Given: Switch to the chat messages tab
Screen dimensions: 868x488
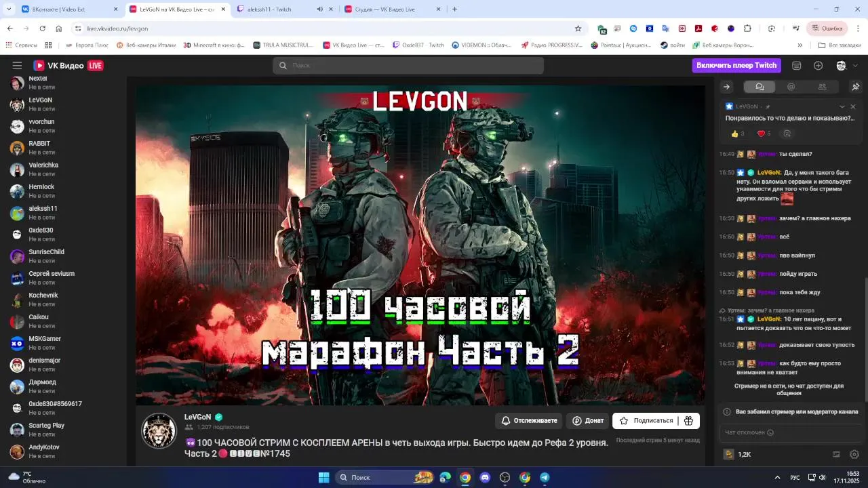Looking at the screenshot, I should coord(759,87).
